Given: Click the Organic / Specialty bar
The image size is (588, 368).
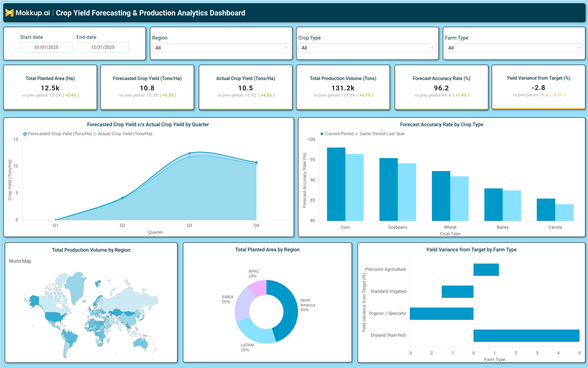Looking at the screenshot, I should coord(442,314).
